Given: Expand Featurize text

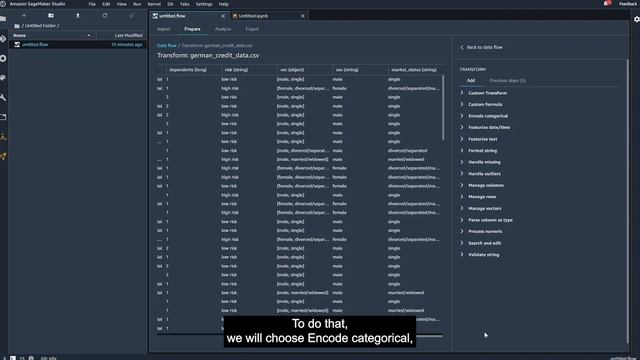Looking at the screenshot, I should (482, 139).
